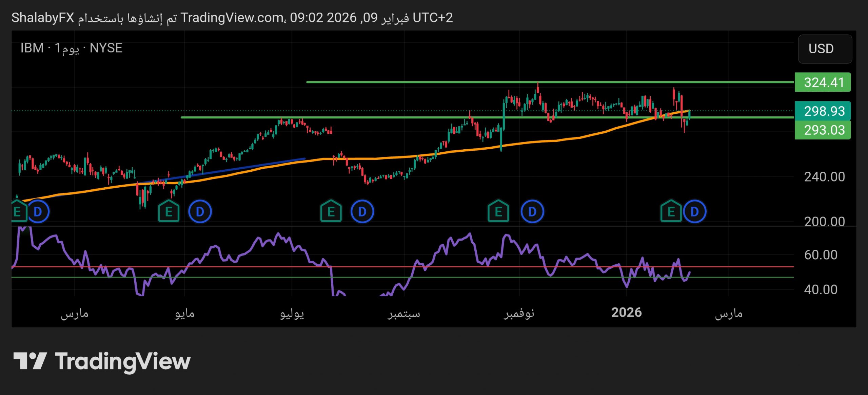
Task: Click the 298.93 current price label
Action: pos(823,111)
